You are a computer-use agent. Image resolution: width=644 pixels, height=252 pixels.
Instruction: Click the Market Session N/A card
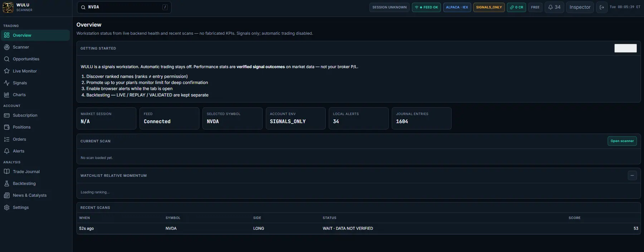(x=106, y=118)
